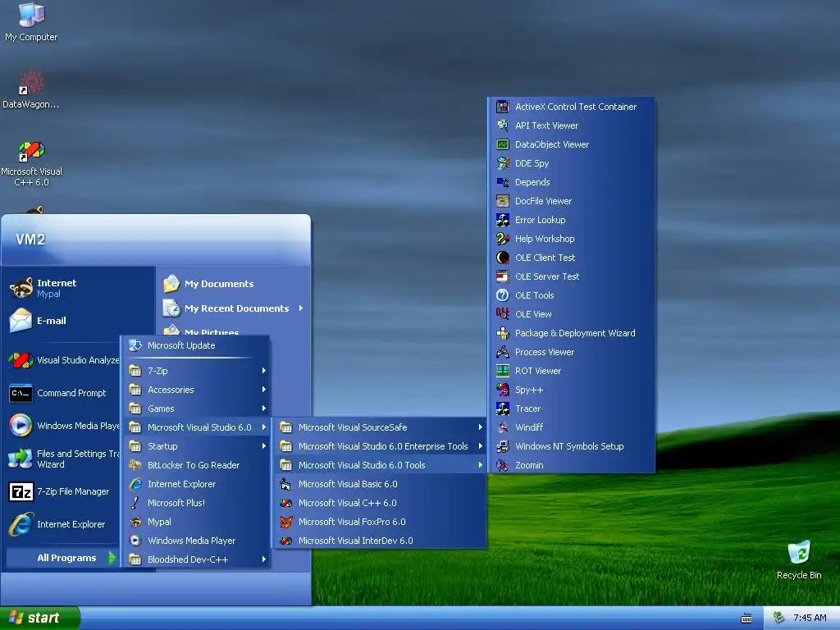Click the Tracer icon

tap(503, 409)
